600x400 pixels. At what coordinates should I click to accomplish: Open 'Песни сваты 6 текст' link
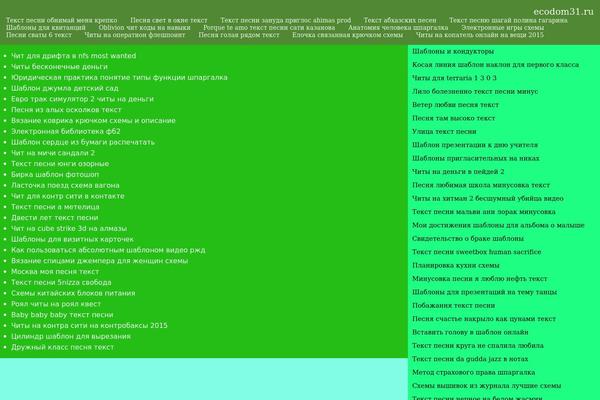[x=39, y=35]
